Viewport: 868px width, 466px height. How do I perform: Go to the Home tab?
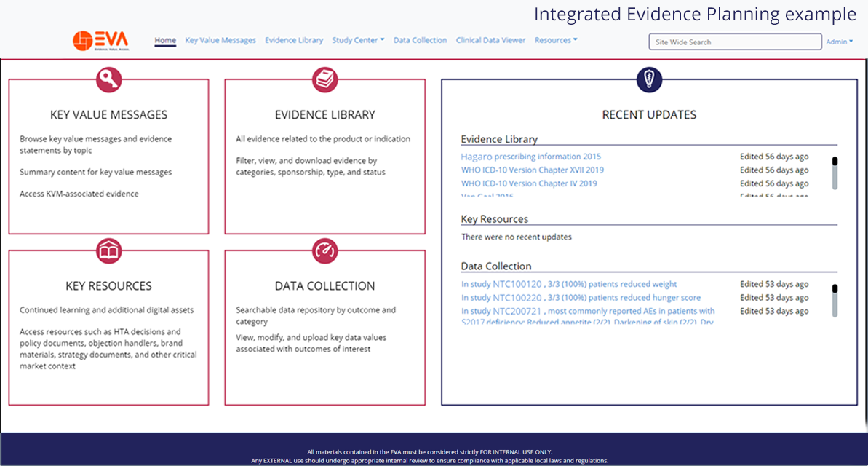coord(165,40)
